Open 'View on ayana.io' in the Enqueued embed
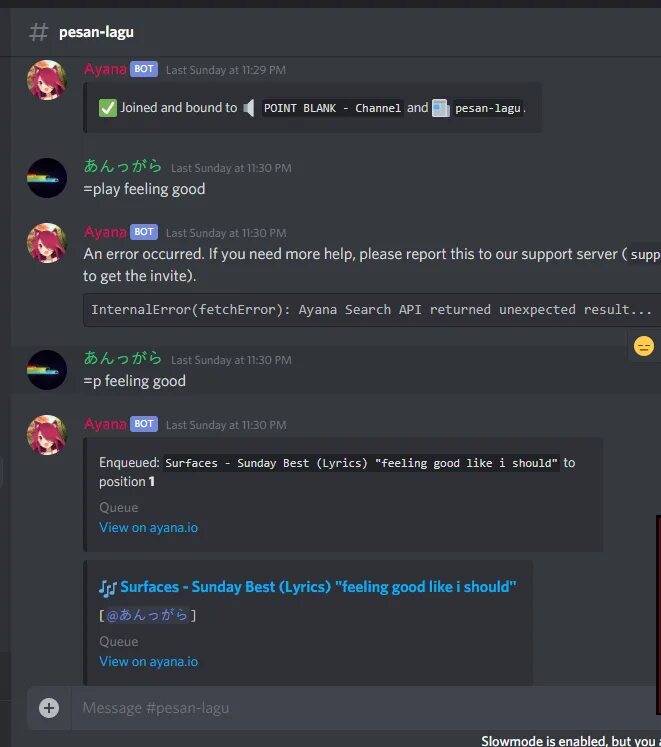Image resolution: width=661 pixels, height=747 pixels. [148, 527]
